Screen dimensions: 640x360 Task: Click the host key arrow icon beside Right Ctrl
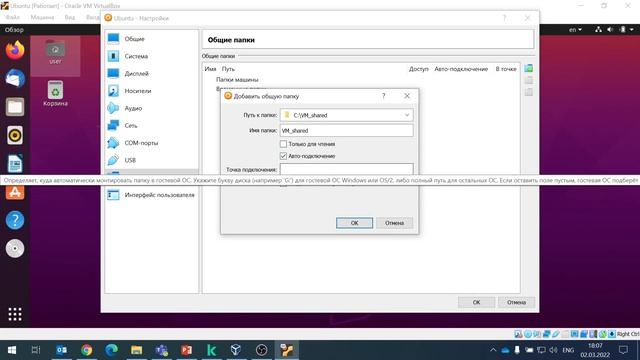611,334
